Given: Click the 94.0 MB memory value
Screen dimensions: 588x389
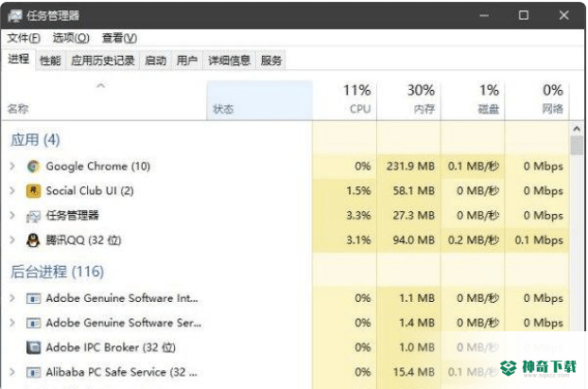Looking at the screenshot, I should (x=414, y=240).
